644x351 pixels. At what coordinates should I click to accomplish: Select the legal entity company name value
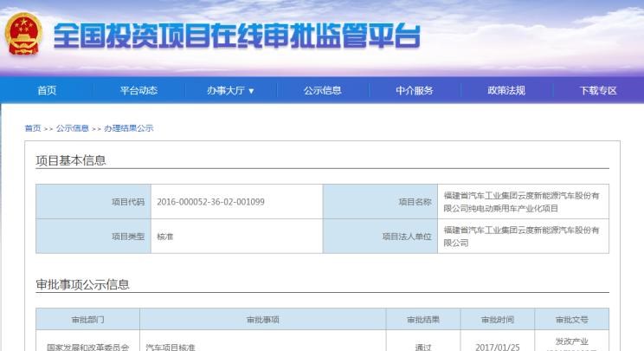coord(523,236)
